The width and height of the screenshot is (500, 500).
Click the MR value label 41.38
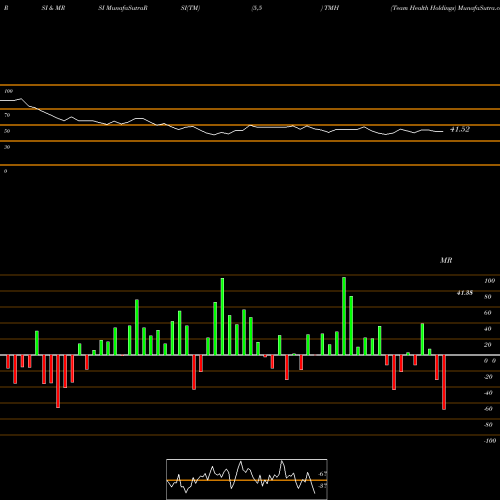(x=465, y=293)
